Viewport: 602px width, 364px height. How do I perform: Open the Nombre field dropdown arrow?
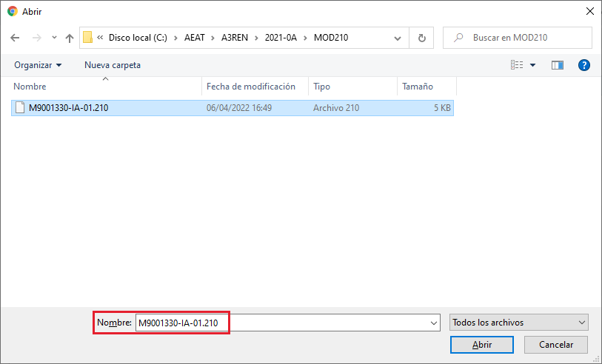click(x=434, y=323)
